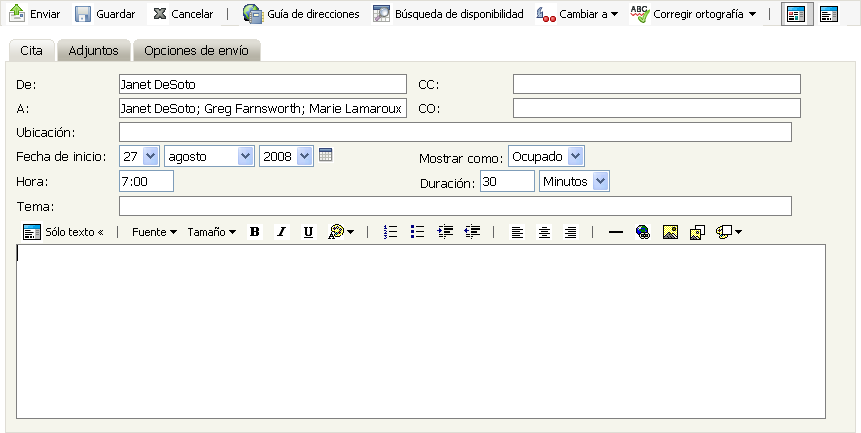Click Corregir ortografía spell check icon

640,14
